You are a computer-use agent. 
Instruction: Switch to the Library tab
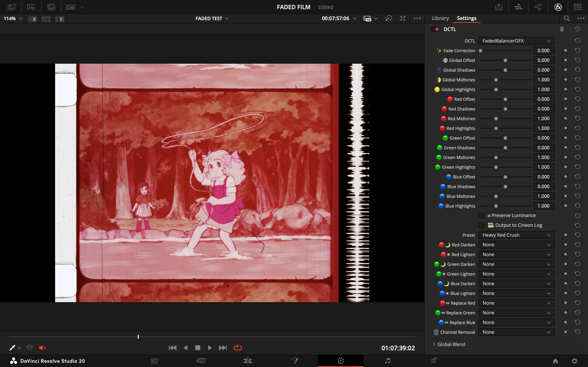click(x=440, y=18)
